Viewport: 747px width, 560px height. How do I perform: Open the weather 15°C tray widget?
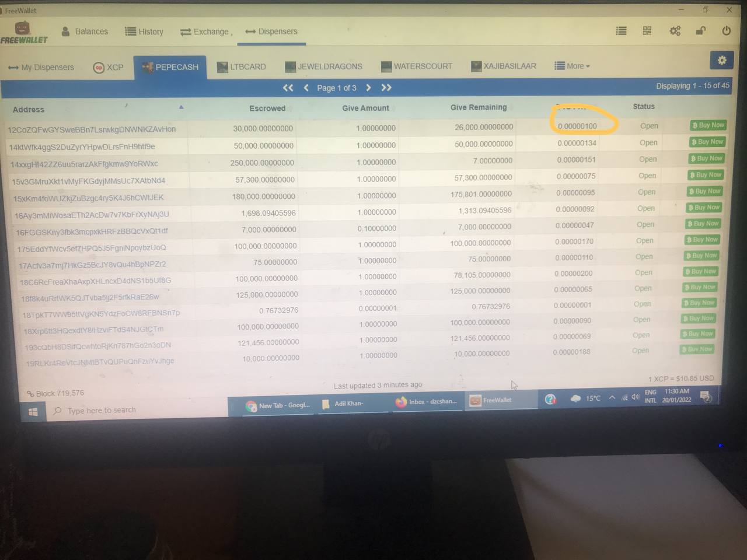click(x=585, y=398)
